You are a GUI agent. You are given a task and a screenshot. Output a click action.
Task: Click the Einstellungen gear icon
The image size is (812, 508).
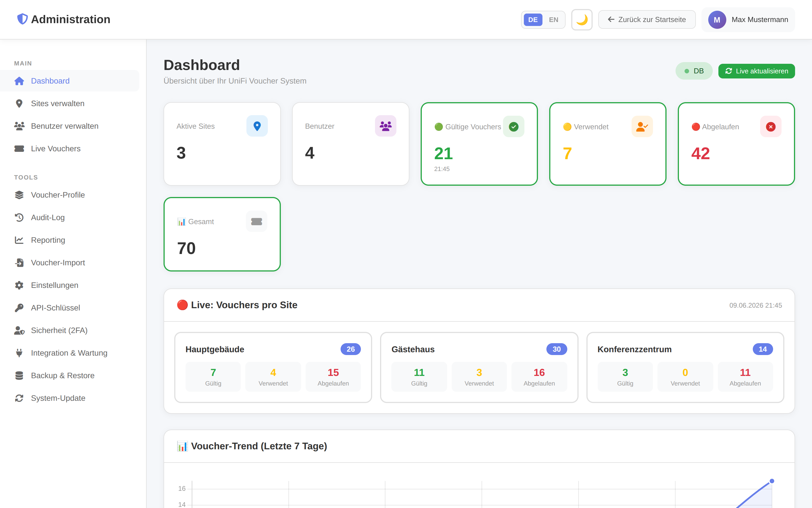[19, 285]
